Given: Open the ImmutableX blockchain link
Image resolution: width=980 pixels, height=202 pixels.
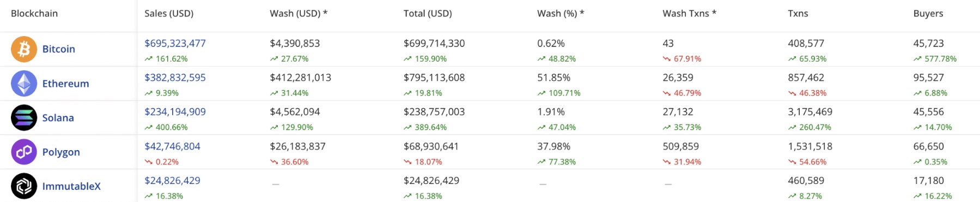Looking at the screenshot, I should click(71, 186).
